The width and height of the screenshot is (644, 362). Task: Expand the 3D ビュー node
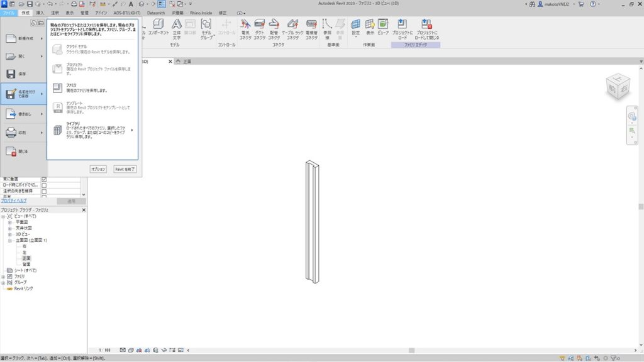(x=10, y=234)
